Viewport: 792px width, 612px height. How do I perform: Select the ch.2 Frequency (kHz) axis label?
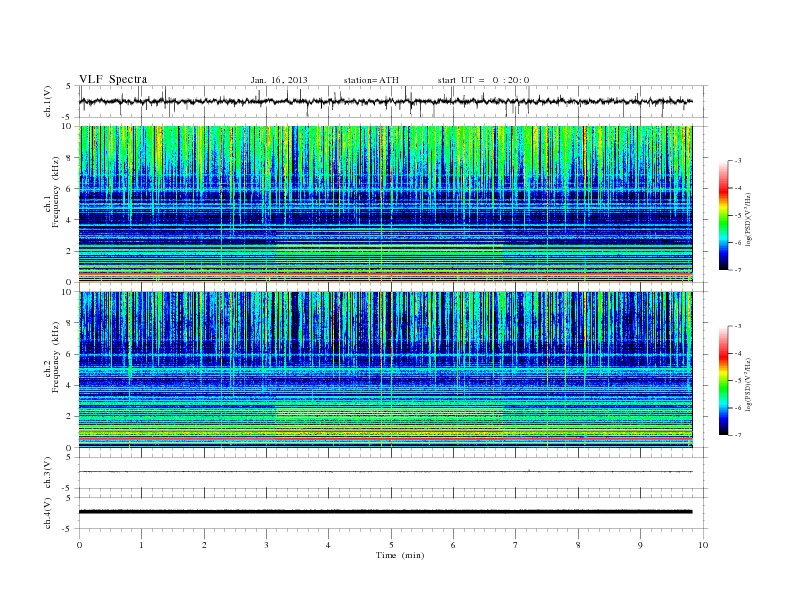click(52, 357)
